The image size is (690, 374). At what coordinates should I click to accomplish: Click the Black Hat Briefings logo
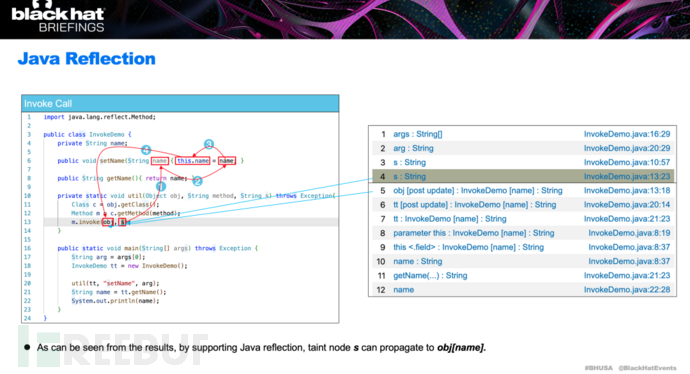coord(58,17)
